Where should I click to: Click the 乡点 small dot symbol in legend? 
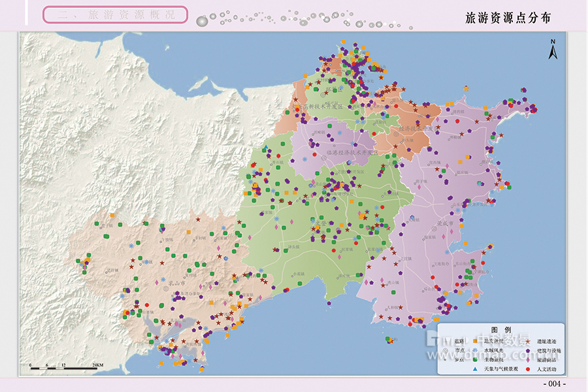pos(445,359)
